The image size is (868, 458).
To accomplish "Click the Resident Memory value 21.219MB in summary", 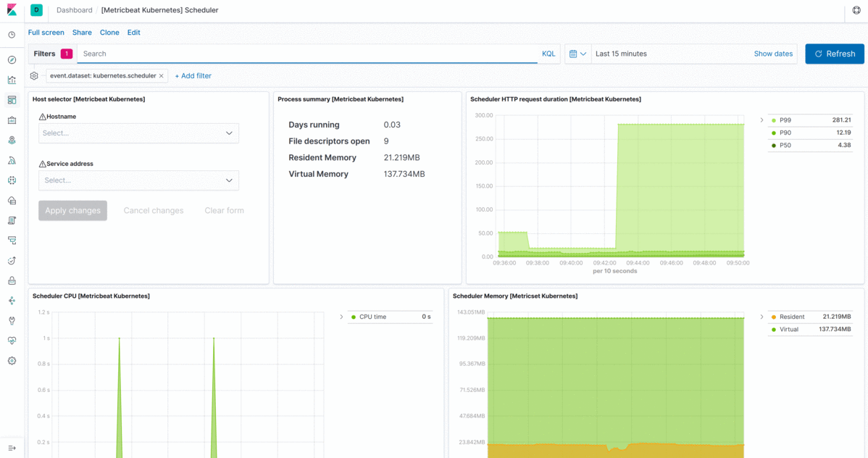I will tap(402, 158).
